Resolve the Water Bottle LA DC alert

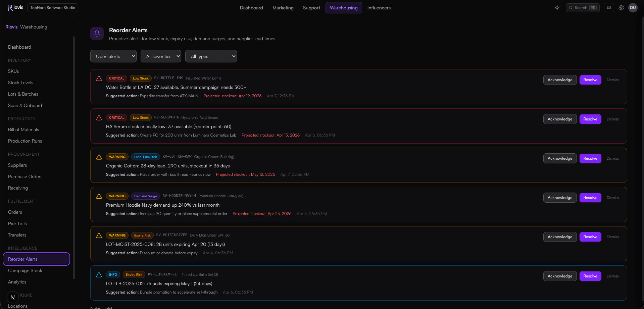pos(590,80)
